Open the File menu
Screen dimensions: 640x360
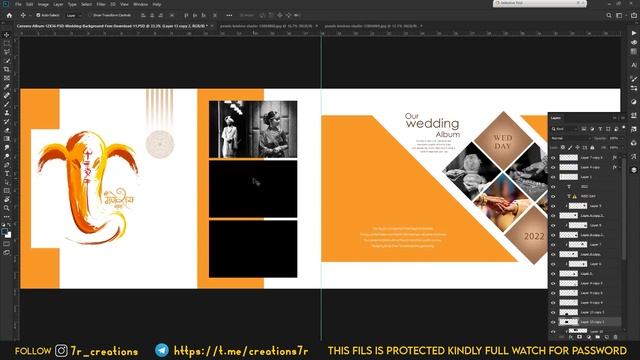[18, 4]
